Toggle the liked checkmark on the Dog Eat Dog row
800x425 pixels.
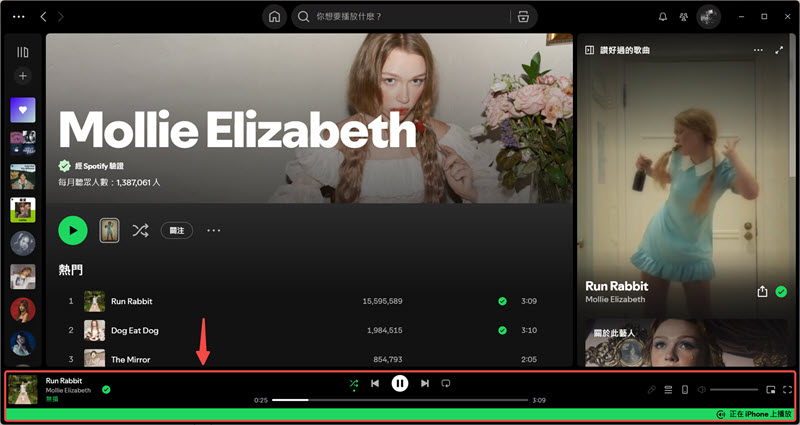503,330
